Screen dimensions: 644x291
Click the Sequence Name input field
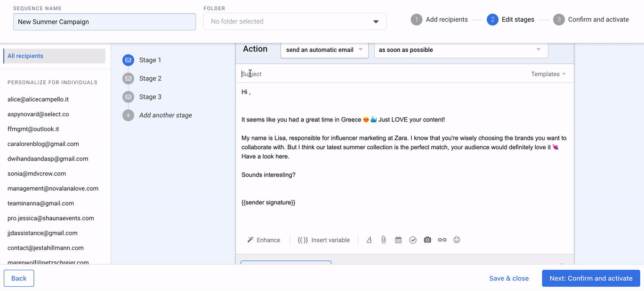pyautogui.click(x=105, y=22)
